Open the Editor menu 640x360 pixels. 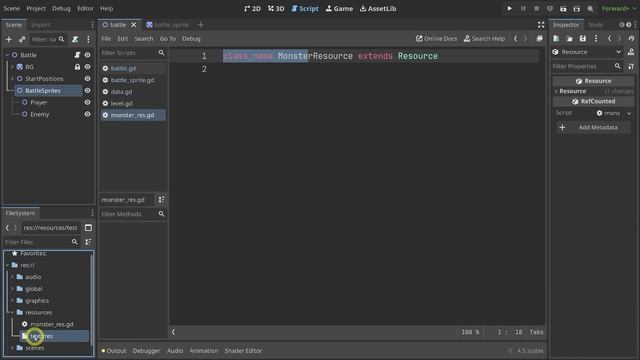pos(85,8)
